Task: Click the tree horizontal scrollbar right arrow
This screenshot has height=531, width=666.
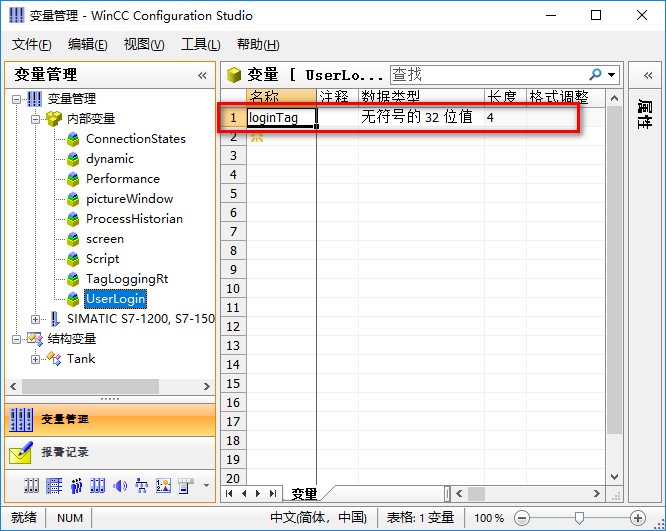Action: 206,386
